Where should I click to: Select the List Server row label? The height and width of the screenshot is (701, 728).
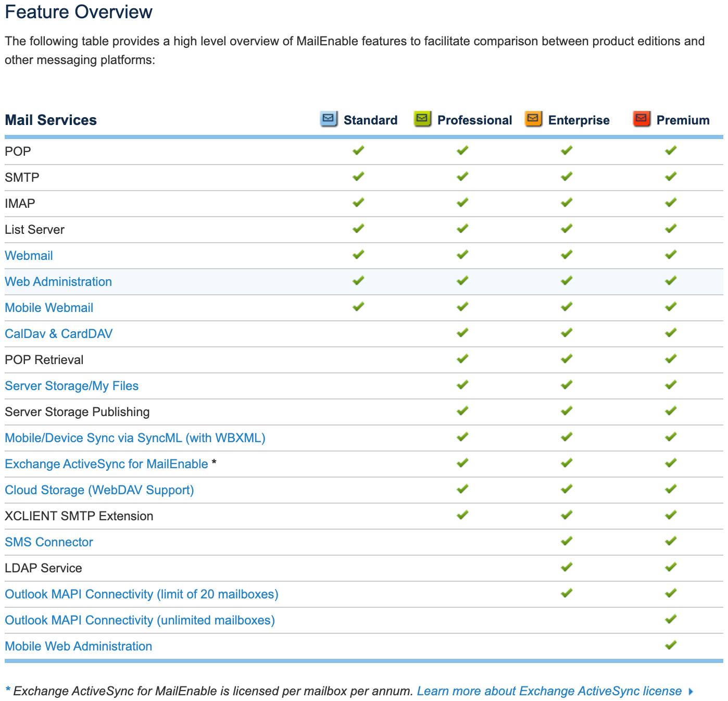(35, 230)
